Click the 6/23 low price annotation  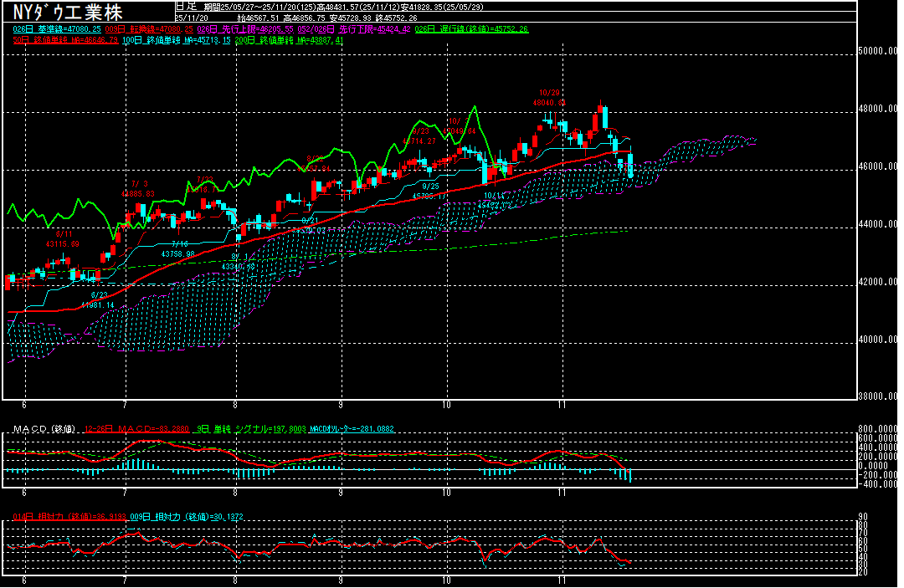[99, 300]
